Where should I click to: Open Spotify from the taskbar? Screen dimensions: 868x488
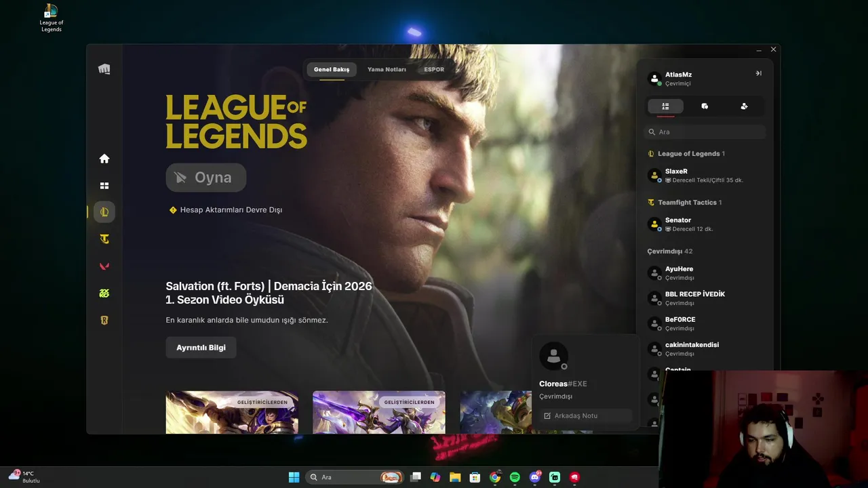pos(515,477)
